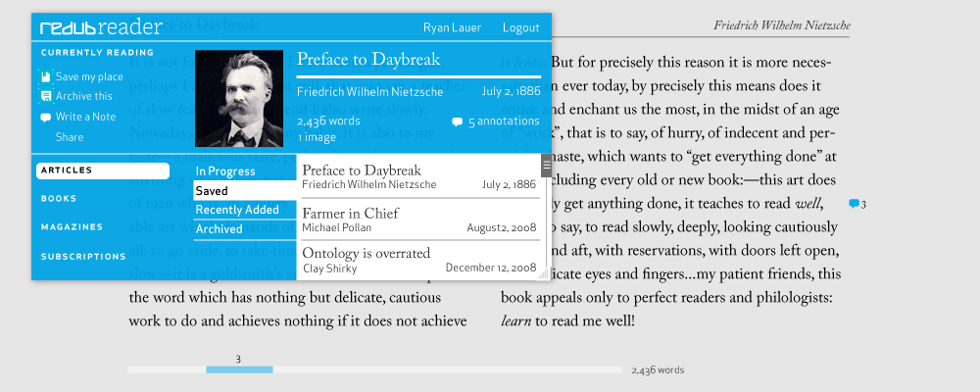Click the Michael Pollan author name
This screenshot has height=392, width=980.
click(336, 227)
